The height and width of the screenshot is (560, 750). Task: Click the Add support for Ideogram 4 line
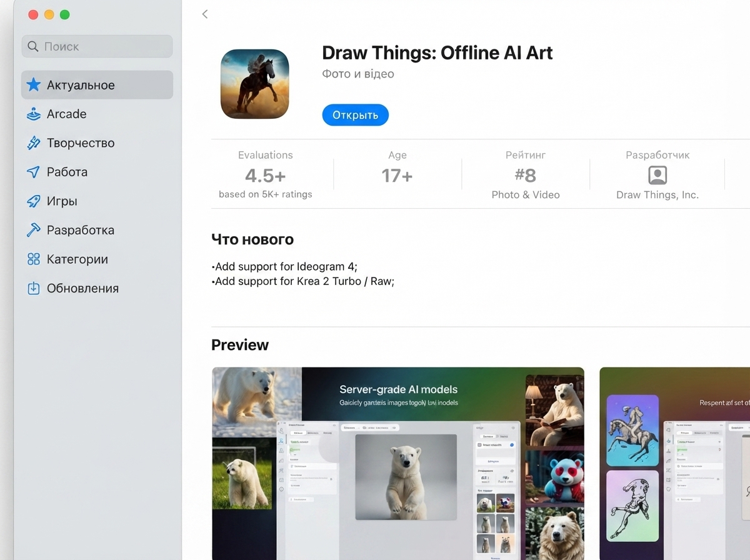point(284,267)
